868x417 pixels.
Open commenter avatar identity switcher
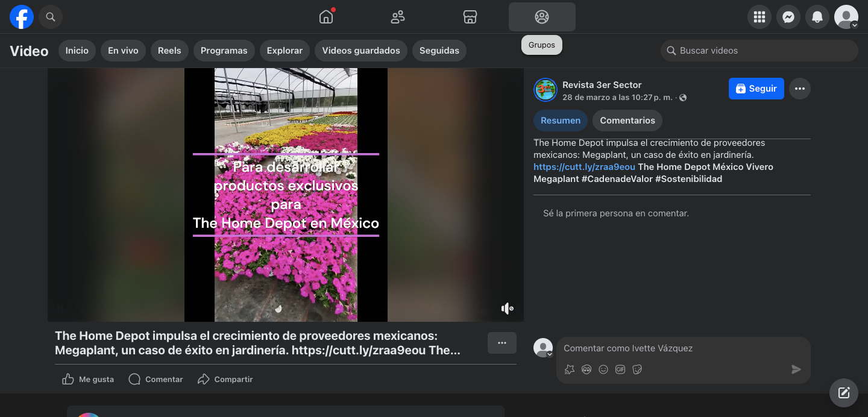click(543, 348)
